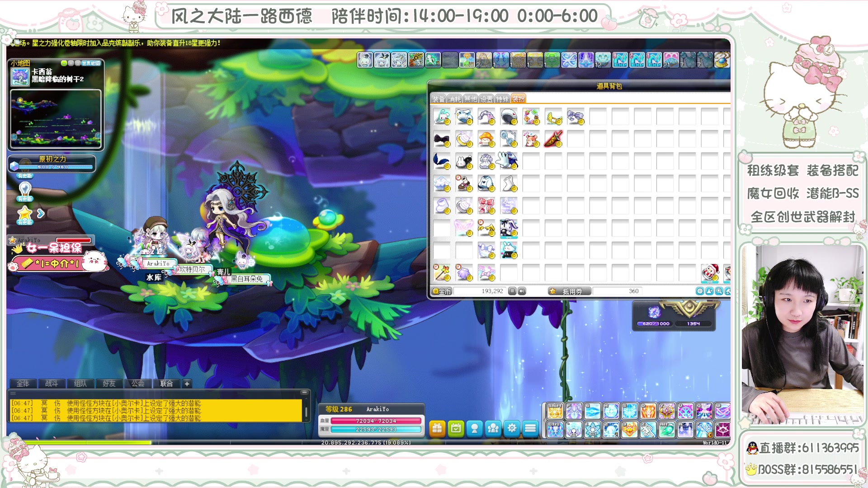Switch to the 设置 inventory tab
This screenshot has height=488, width=868.
click(x=486, y=99)
